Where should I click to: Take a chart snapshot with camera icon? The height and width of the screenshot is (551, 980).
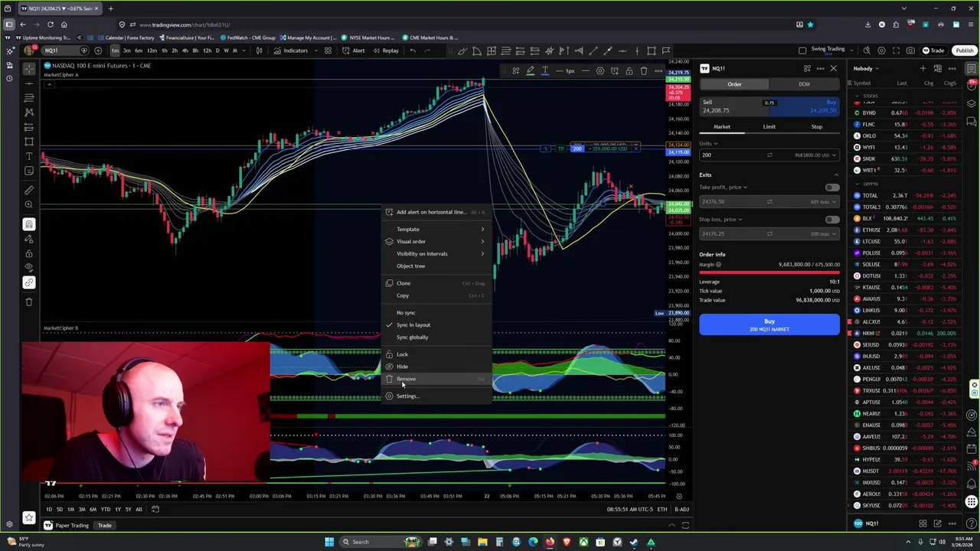pyautogui.click(x=910, y=51)
